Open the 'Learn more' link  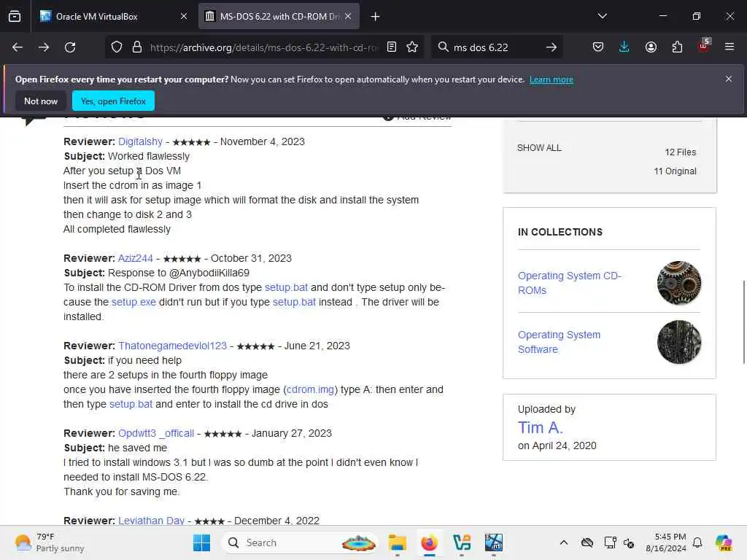(551, 79)
